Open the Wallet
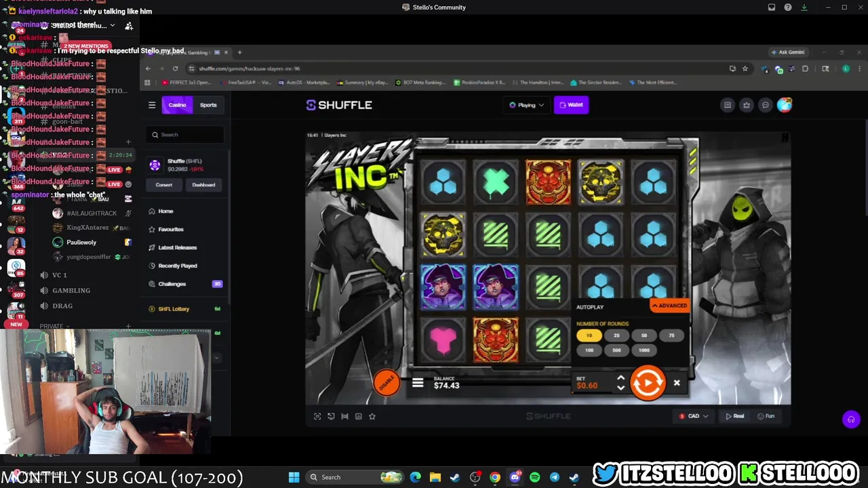 coord(571,105)
